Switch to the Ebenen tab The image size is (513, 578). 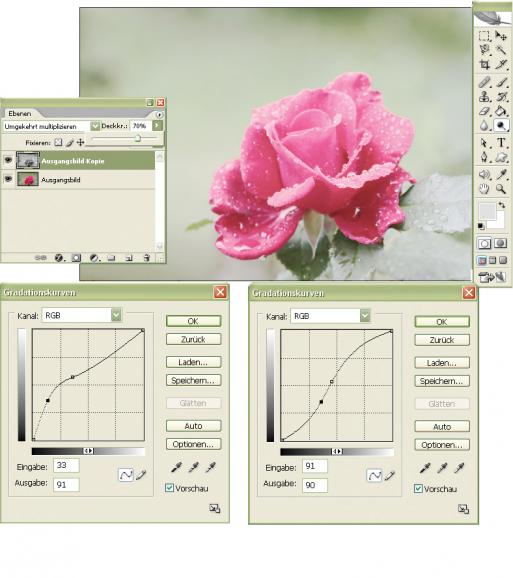point(20,114)
